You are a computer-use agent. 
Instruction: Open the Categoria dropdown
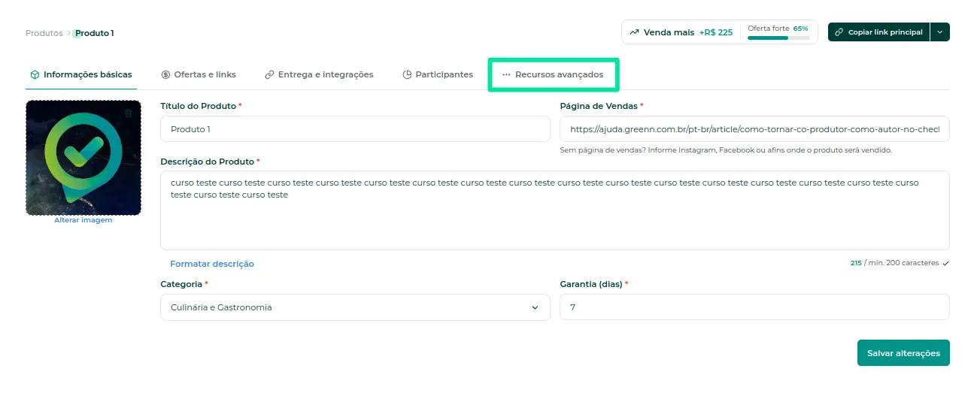355,307
